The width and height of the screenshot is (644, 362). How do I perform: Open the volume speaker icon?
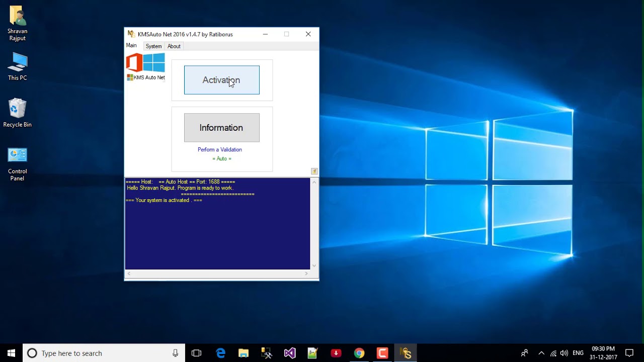564,353
